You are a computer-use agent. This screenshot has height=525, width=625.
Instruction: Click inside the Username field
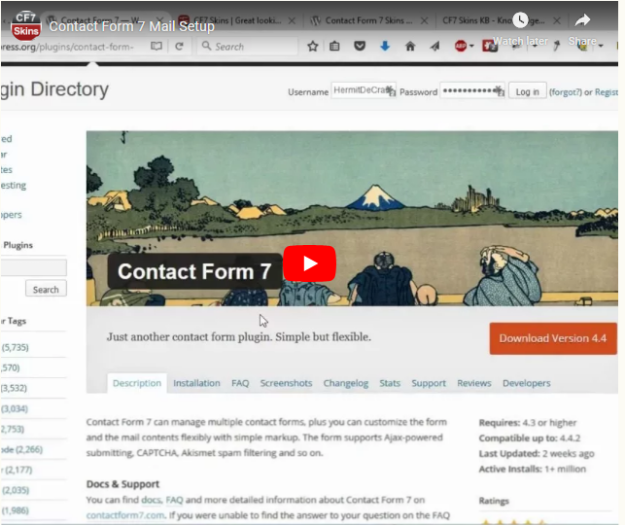(x=363, y=91)
